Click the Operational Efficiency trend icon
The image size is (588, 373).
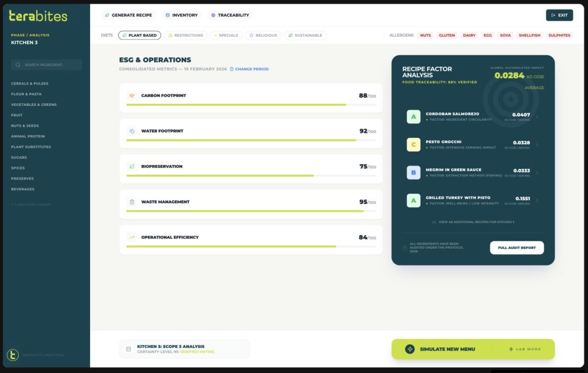(x=132, y=237)
